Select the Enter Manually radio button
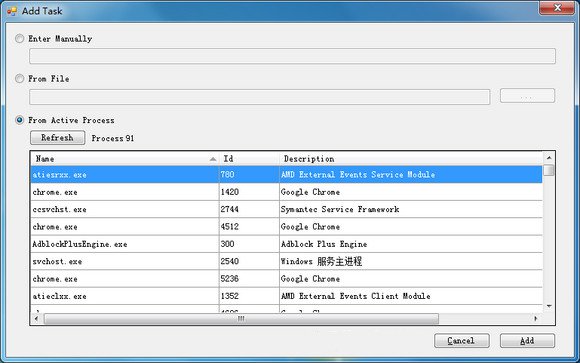The width and height of the screenshot is (580, 363). [x=20, y=38]
